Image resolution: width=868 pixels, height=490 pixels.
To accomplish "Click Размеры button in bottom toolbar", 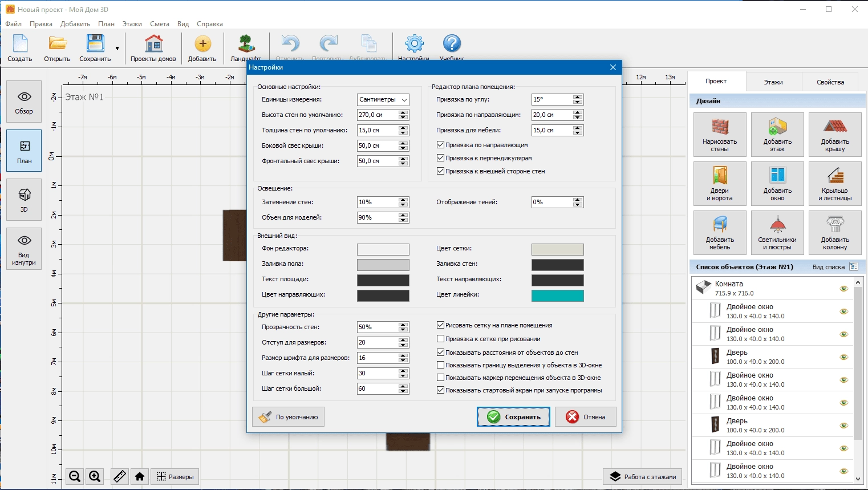I will point(175,476).
